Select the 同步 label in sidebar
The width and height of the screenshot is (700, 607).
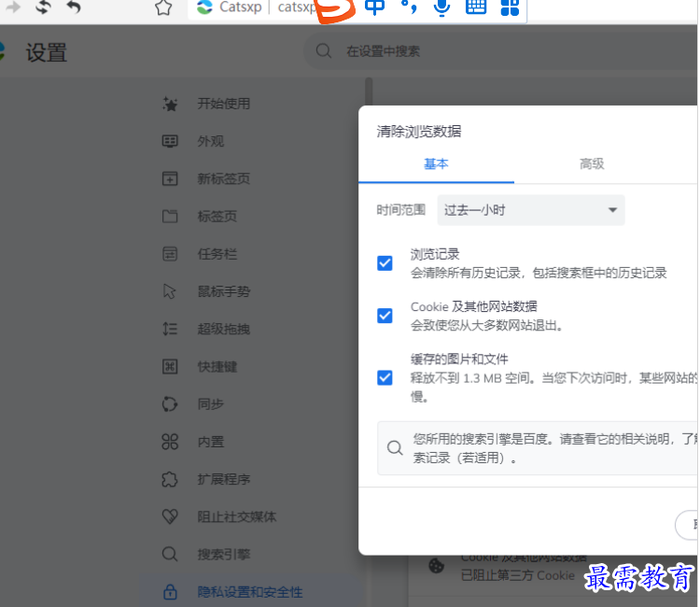211,404
